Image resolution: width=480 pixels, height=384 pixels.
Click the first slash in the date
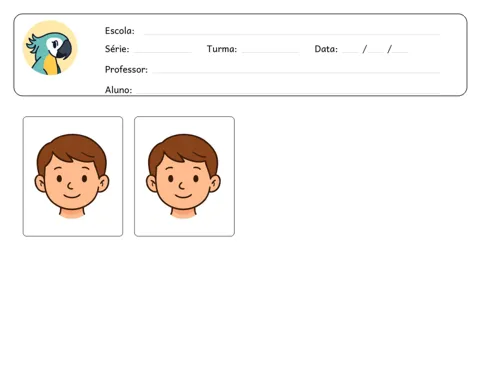364,49
